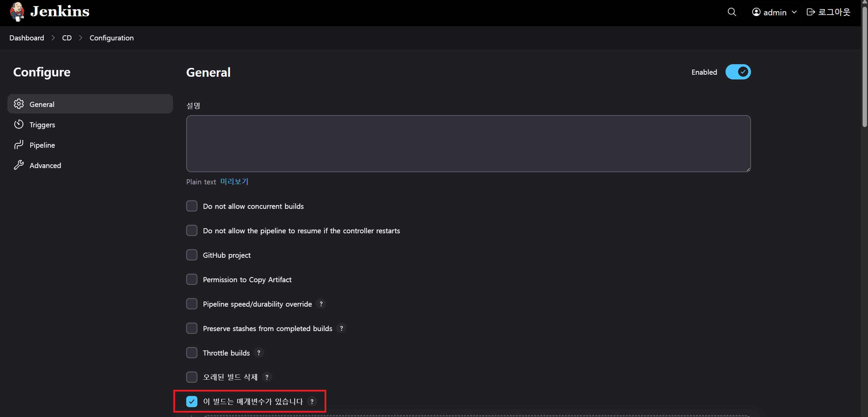Click help icon next to Pipeline speed/durability override
868x417 pixels.
321,304
